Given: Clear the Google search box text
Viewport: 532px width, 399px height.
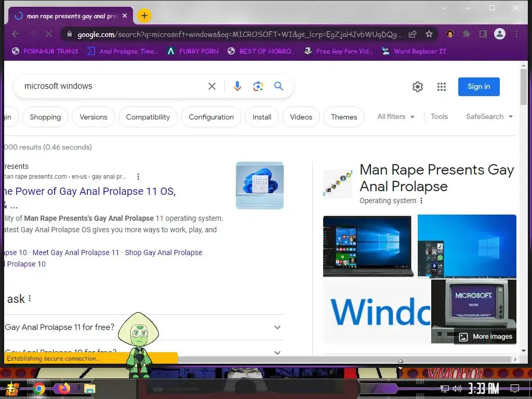Looking at the screenshot, I should (212, 86).
